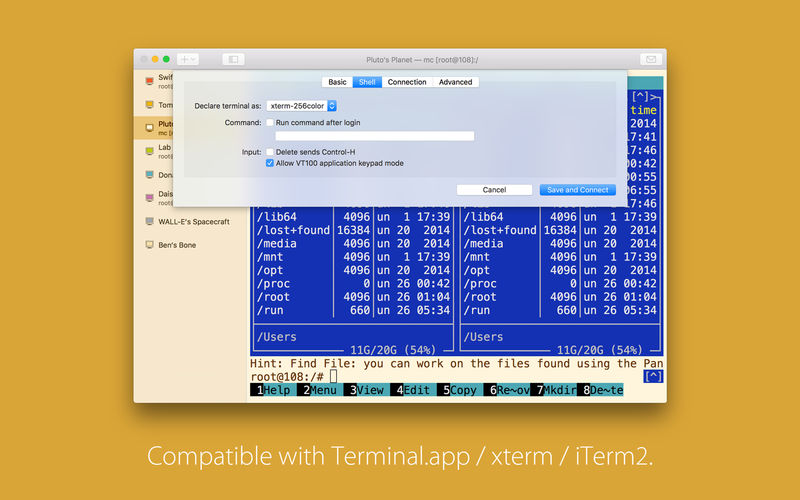This screenshot has width=800, height=500.
Task: Switch to the Advanced tab
Action: pyautogui.click(x=456, y=82)
